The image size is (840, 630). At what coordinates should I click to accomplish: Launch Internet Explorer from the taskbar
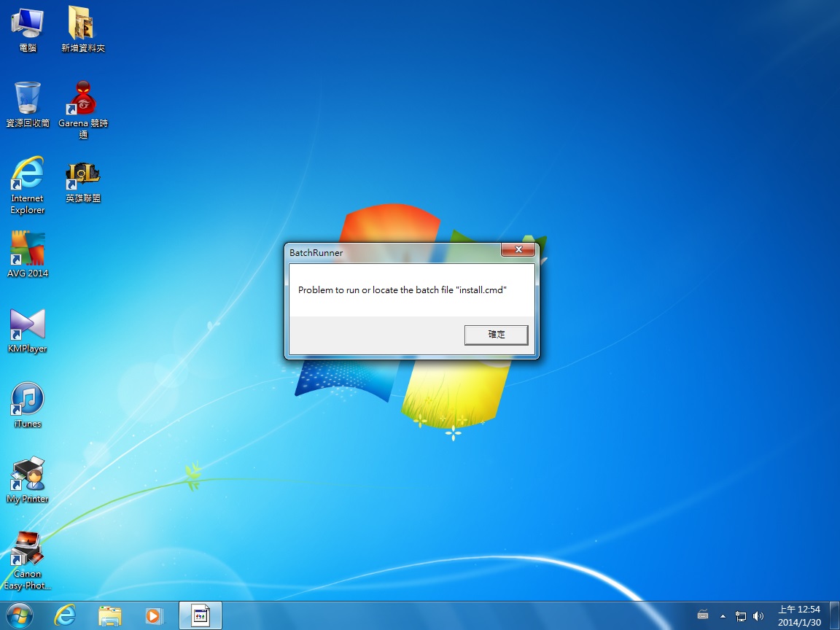pyautogui.click(x=65, y=615)
